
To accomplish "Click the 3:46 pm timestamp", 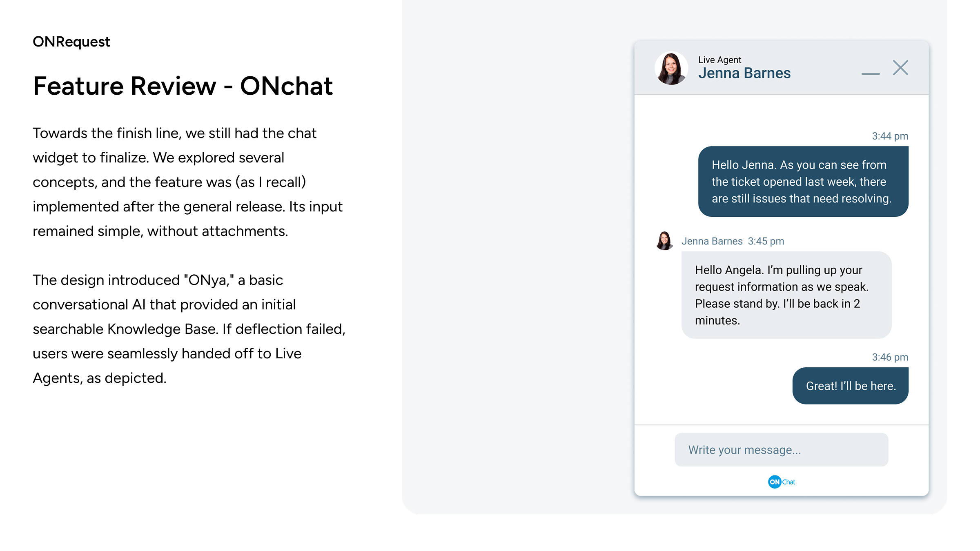I will [x=890, y=358].
